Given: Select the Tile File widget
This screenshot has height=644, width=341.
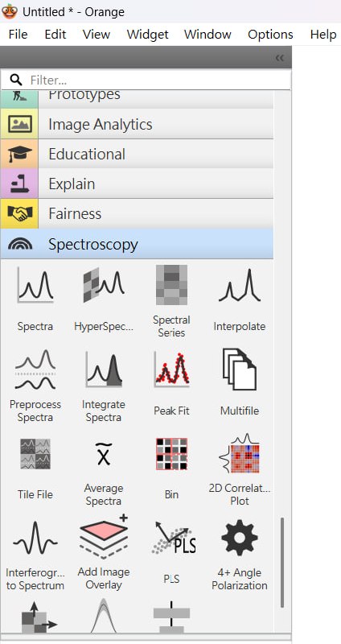Looking at the screenshot, I should pyautogui.click(x=35, y=469).
